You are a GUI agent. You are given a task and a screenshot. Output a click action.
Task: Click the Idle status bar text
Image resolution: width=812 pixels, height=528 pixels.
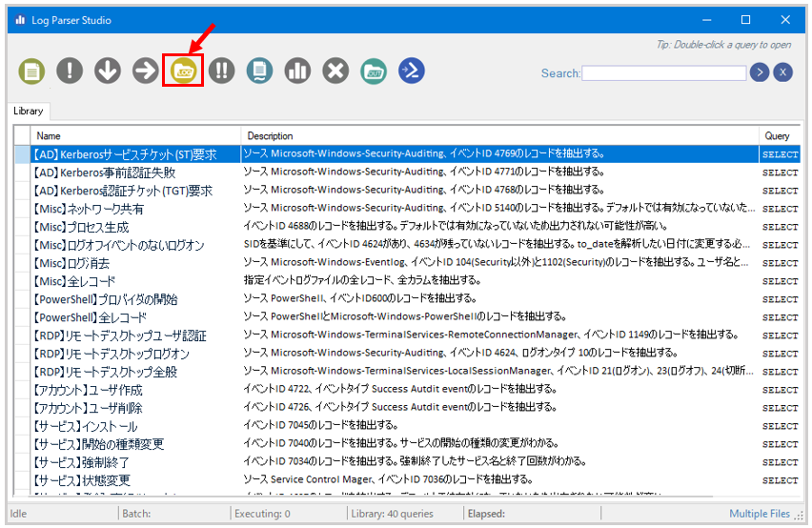click(19, 514)
